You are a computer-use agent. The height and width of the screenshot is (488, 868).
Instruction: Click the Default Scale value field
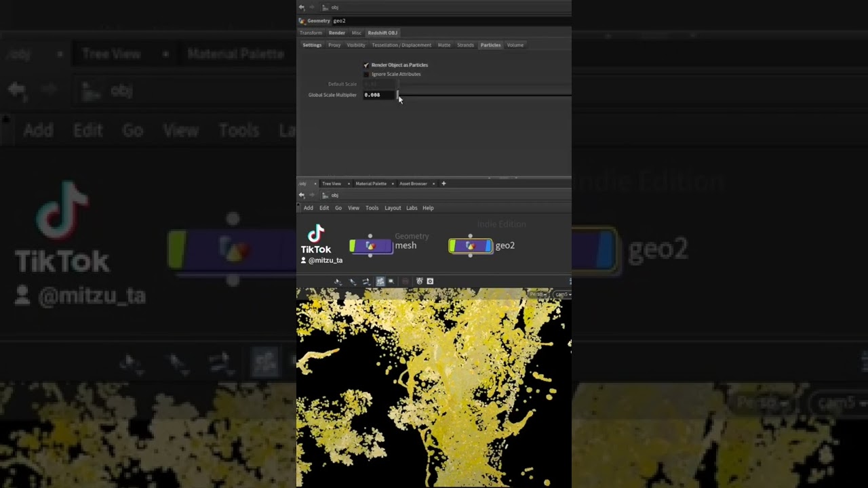coord(378,84)
